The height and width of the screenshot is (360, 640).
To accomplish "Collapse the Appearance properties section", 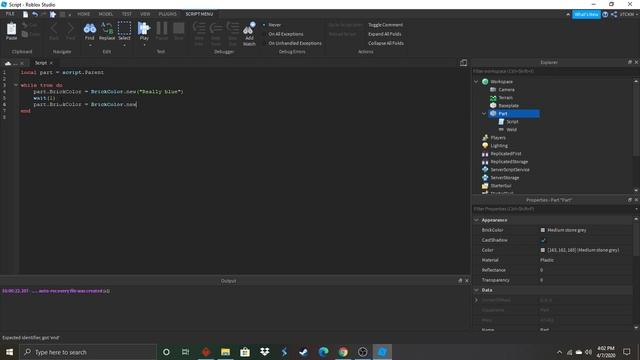I will 476,220.
